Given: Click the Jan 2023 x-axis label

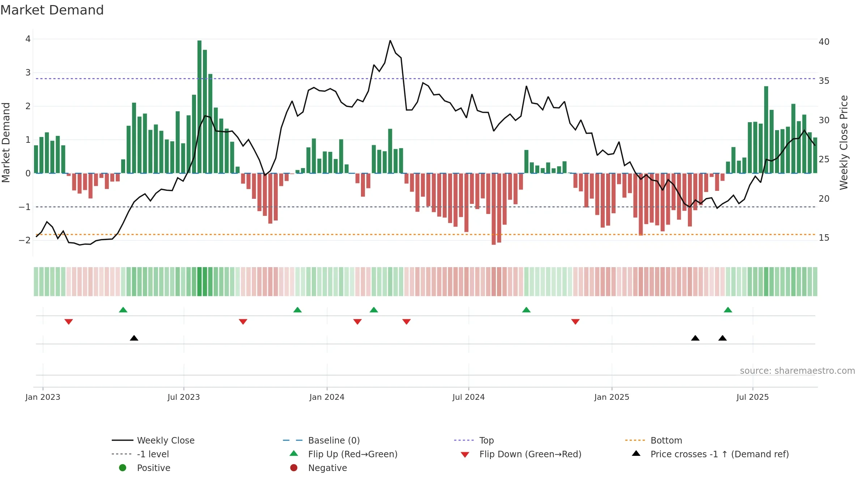Looking at the screenshot, I should (x=43, y=397).
